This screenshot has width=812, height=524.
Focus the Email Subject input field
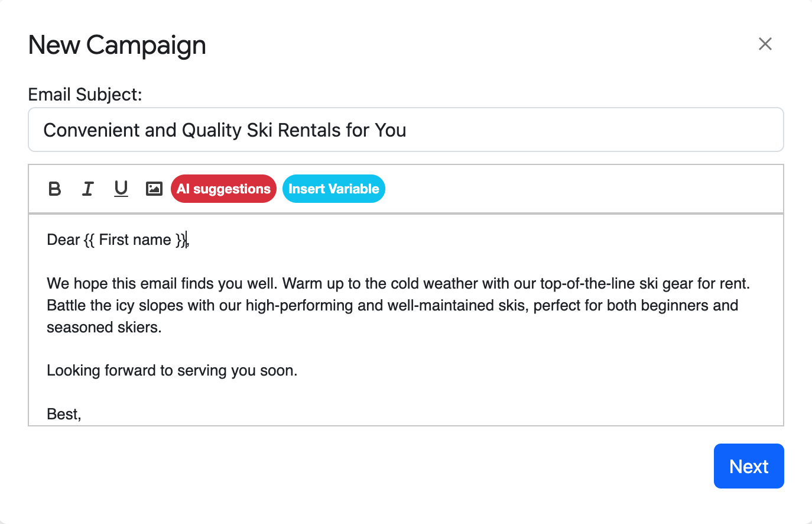click(x=406, y=130)
